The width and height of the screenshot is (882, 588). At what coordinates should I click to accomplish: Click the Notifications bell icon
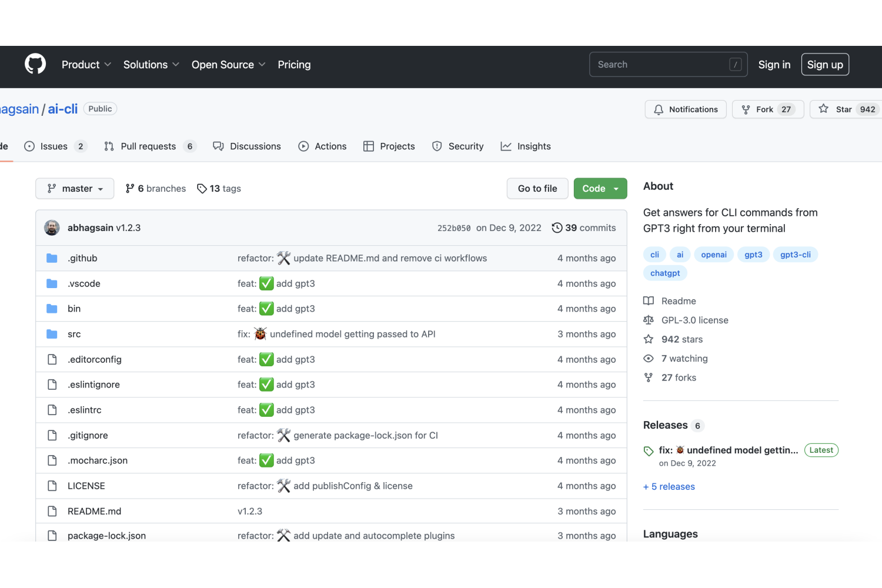coord(659,109)
